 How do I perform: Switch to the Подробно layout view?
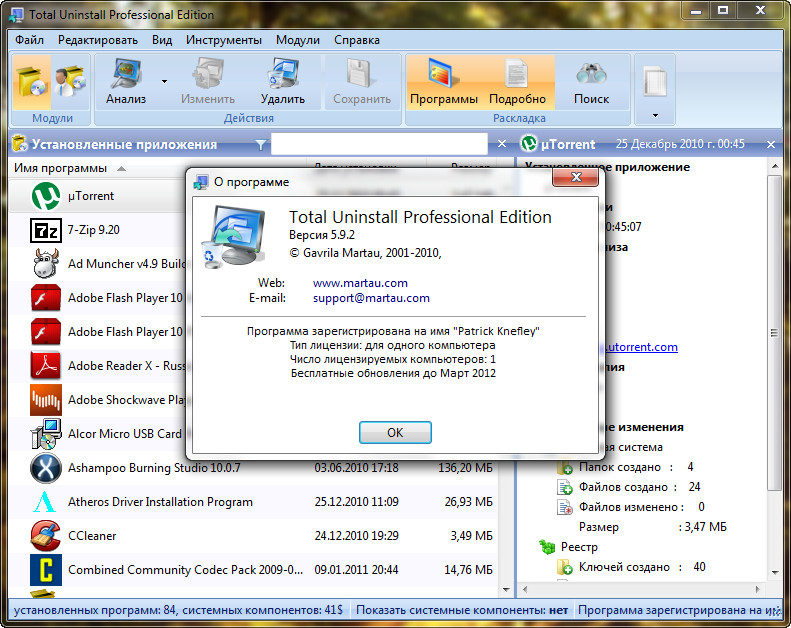click(x=518, y=82)
